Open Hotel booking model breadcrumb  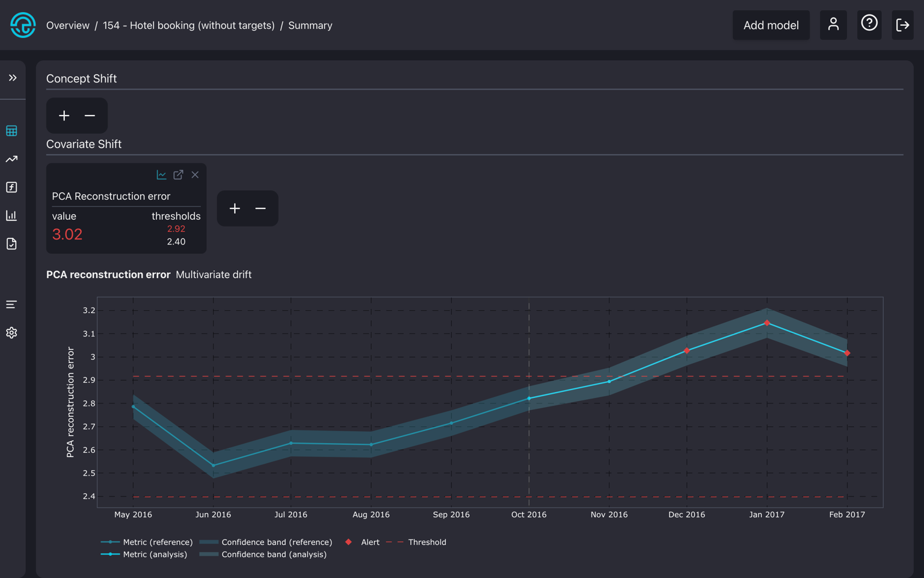point(188,25)
